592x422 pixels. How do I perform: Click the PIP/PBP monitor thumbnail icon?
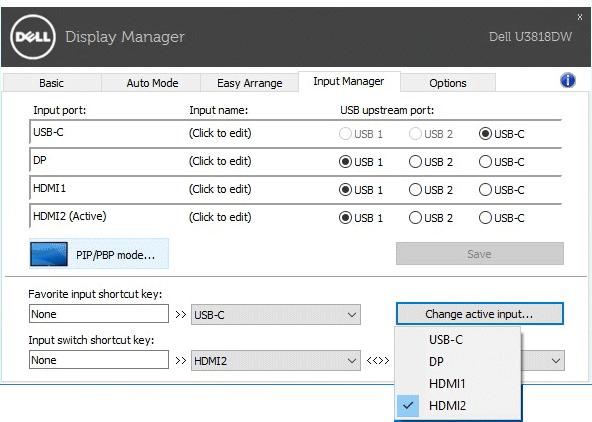pos(49,254)
